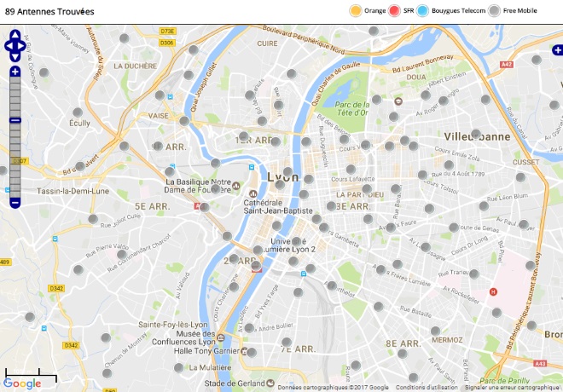Select antenna marker on Av Berthelot
The width and height of the screenshot is (563, 392).
point(332,285)
